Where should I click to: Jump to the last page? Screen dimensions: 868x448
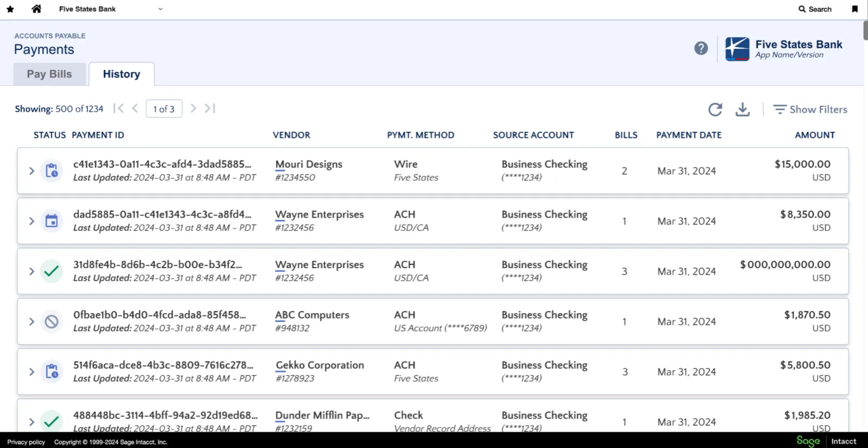[x=210, y=109]
